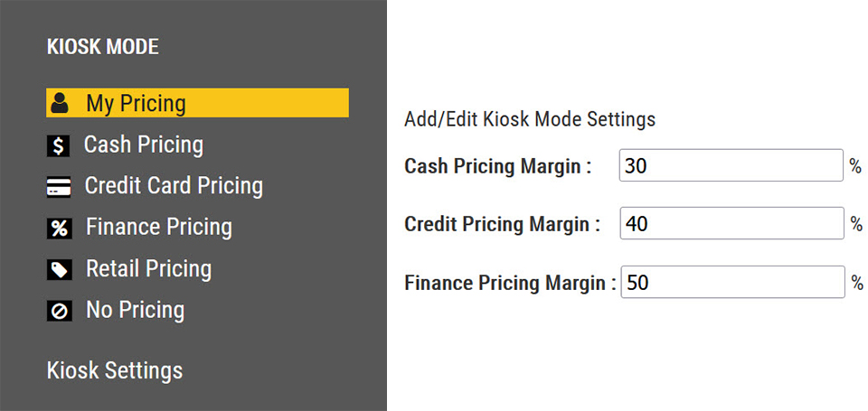Focus the Finance Pricing Margin input box
This screenshot has width=868, height=411.
coord(732,283)
